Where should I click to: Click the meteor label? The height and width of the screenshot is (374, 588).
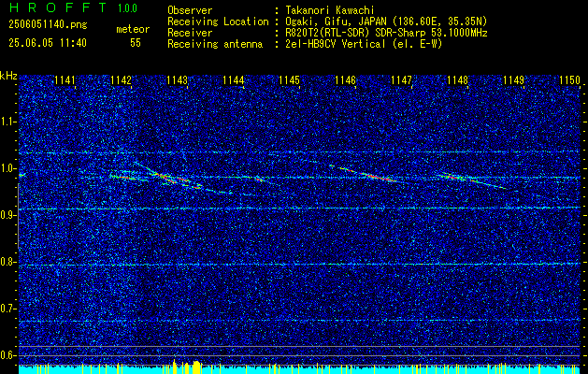(133, 29)
